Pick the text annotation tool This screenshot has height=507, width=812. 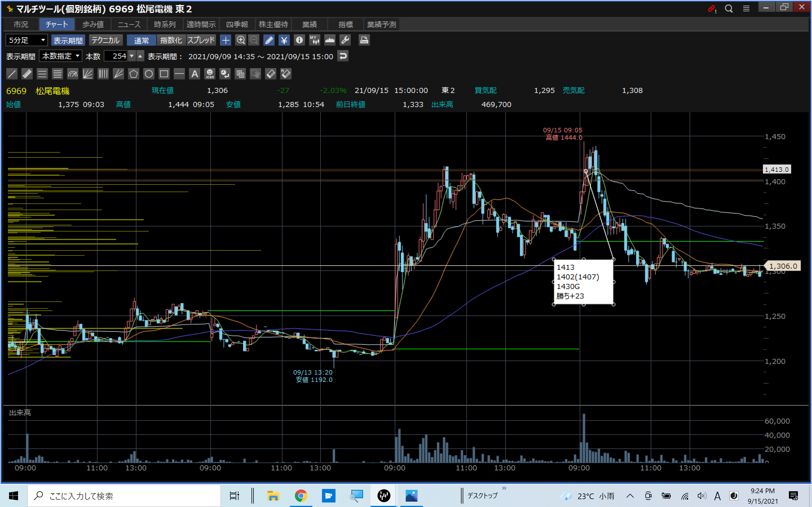(195, 74)
